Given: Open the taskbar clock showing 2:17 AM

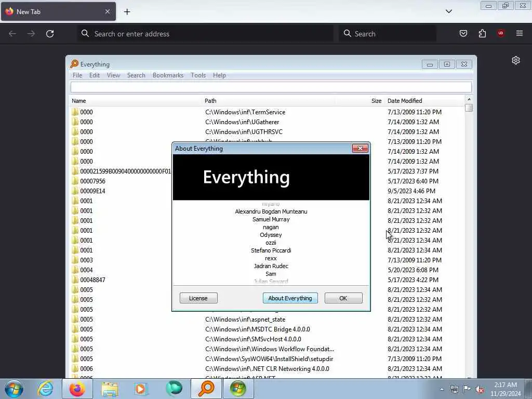Looking at the screenshot, I should coord(506,389).
